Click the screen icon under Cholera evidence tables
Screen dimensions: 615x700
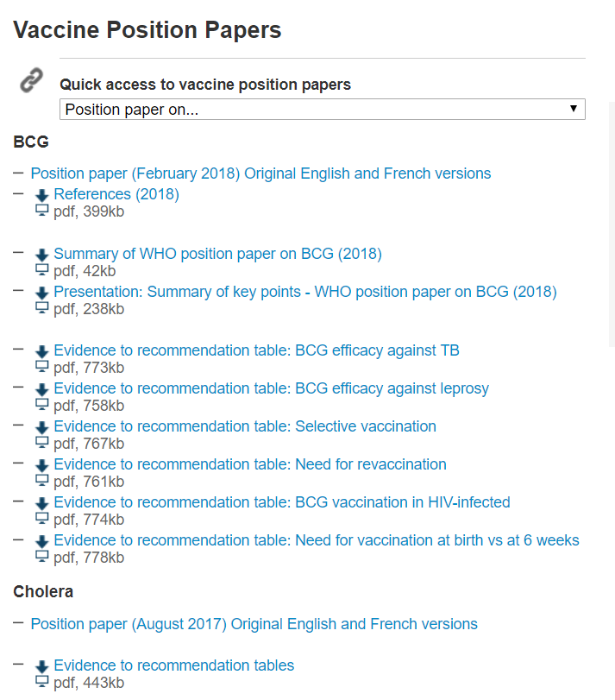(x=41, y=682)
